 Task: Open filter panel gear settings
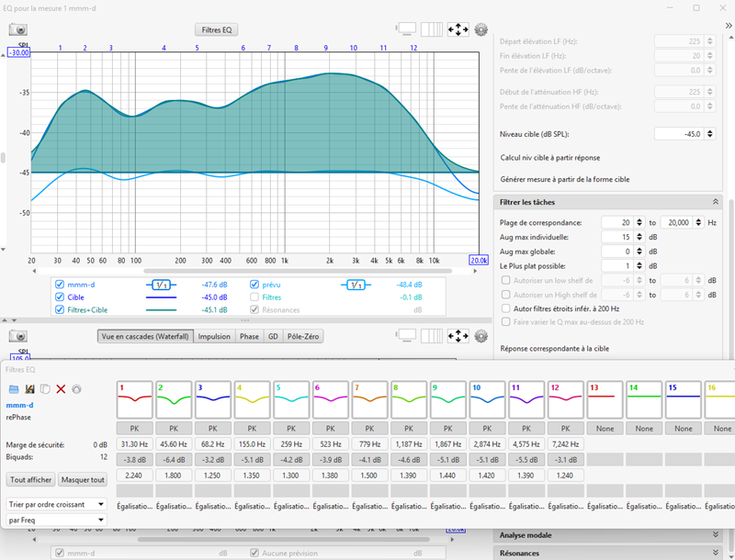(76, 389)
